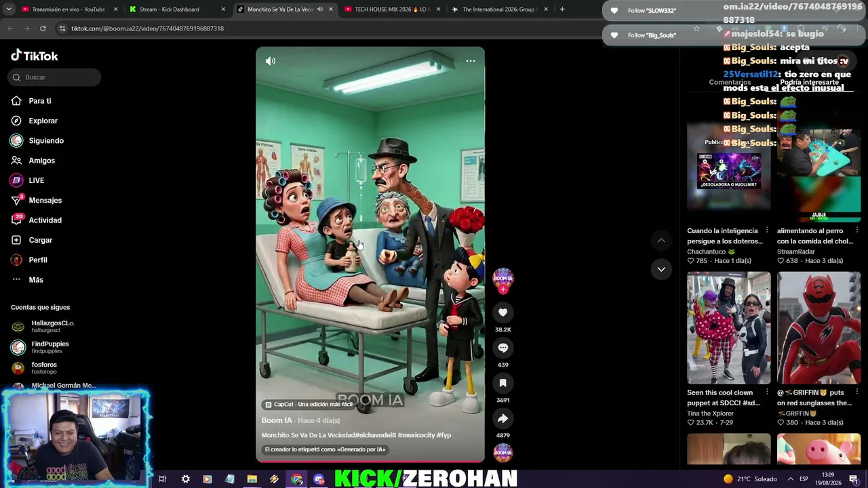Open options for the alimentando al perro video
The height and width of the screenshot is (488, 868).
pos(857,230)
